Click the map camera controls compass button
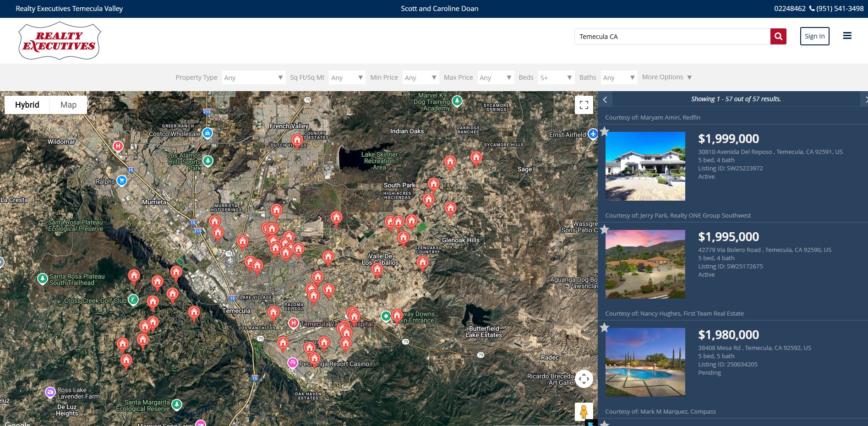Screen dimensions: 868x426 (584, 379)
